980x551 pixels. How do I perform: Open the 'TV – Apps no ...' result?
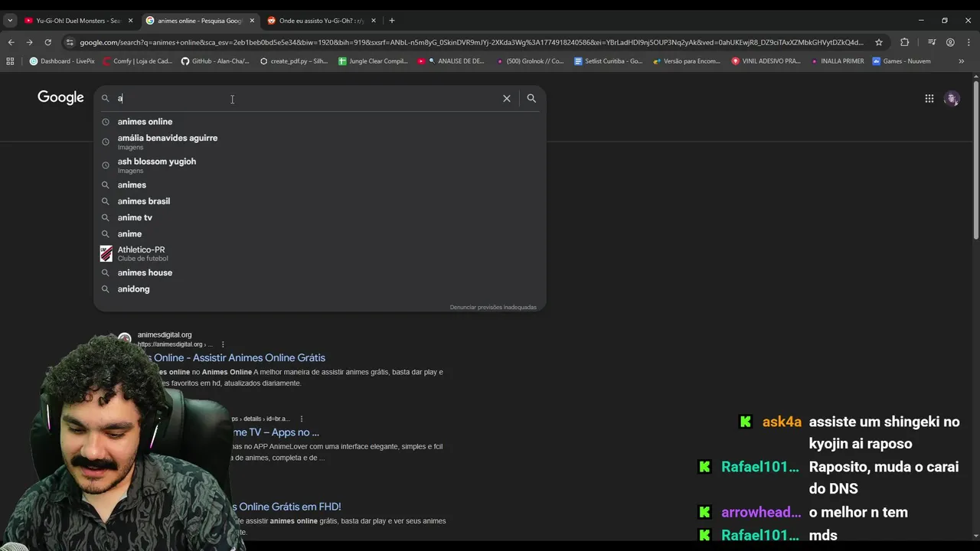(x=276, y=432)
